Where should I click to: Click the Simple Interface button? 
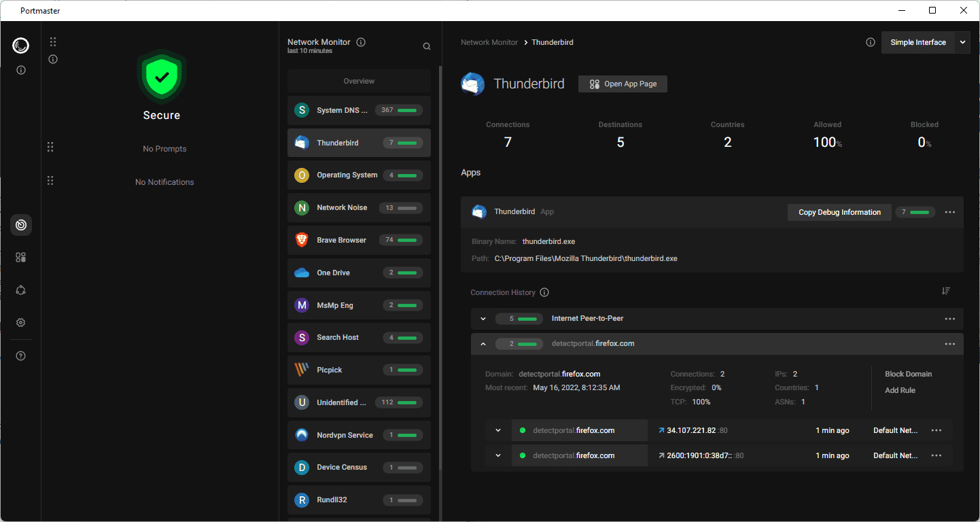tap(918, 42)
